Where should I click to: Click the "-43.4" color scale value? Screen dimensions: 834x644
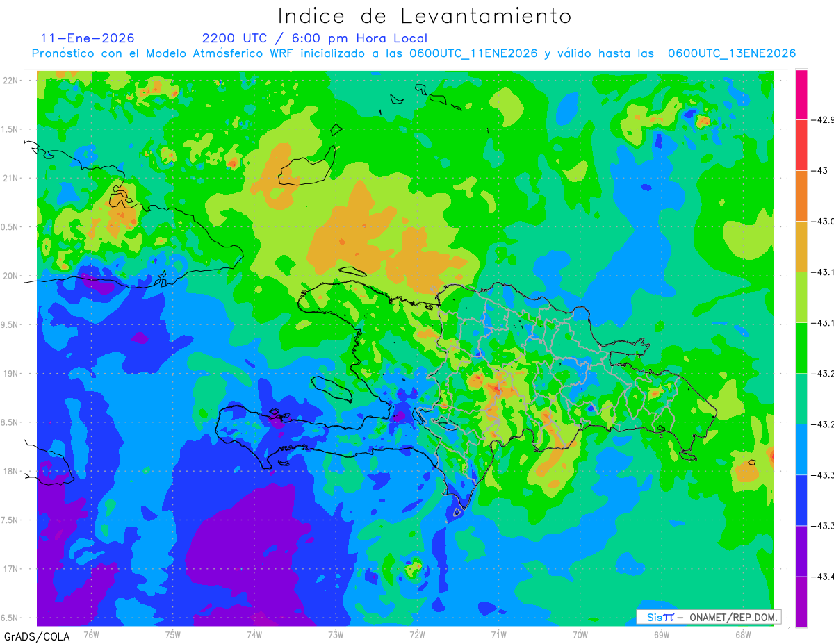(824, 576)
